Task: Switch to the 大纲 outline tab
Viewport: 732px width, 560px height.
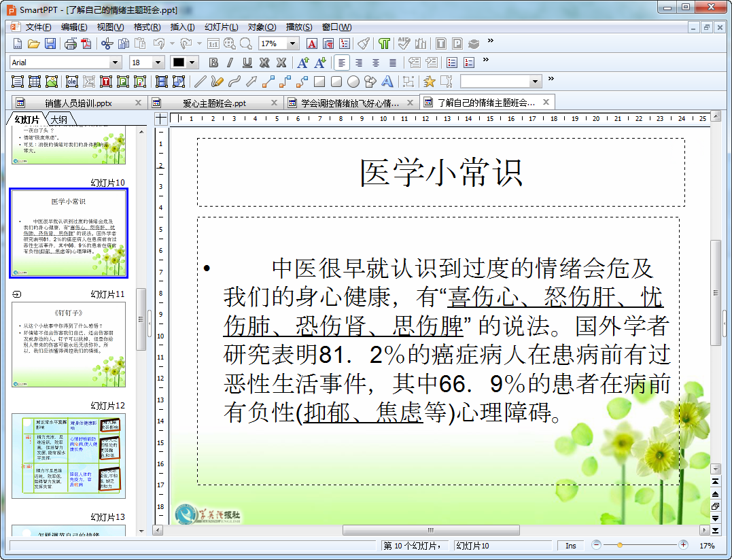Action: tap(59, 120)
